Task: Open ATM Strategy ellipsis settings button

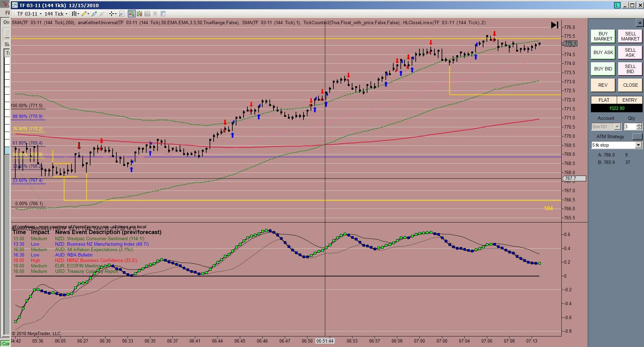Action: [x=637, y=136]
